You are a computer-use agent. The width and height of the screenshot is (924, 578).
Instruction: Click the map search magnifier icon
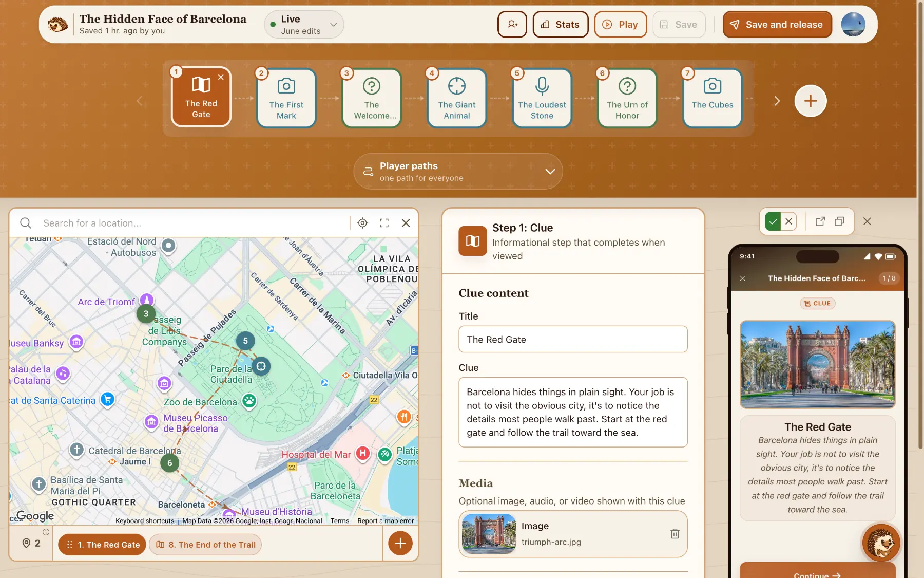point(26,223)
